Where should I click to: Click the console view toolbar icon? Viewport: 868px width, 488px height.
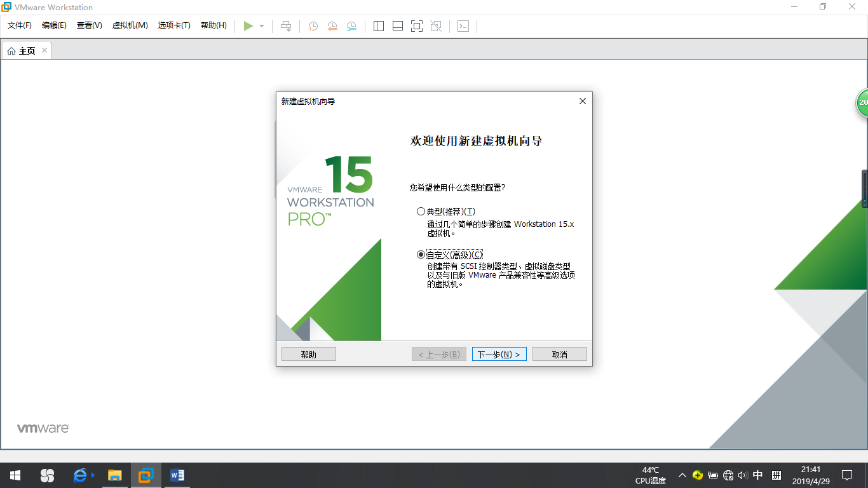(463, 26)
